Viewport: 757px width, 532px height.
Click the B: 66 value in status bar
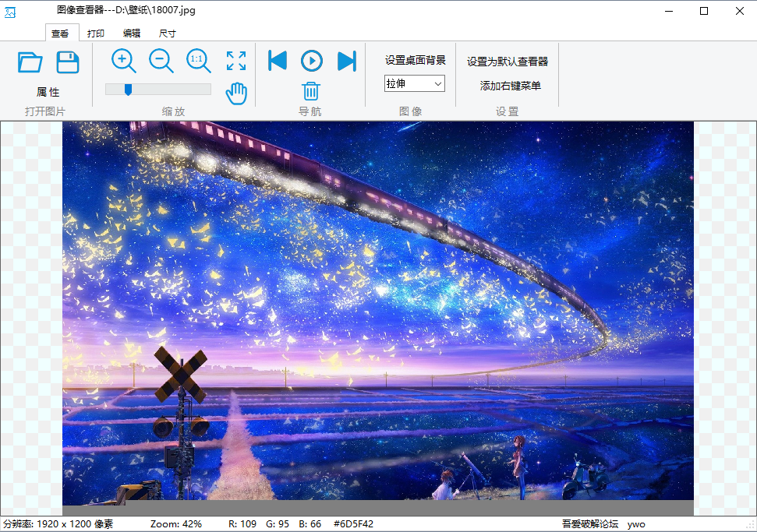310,523
